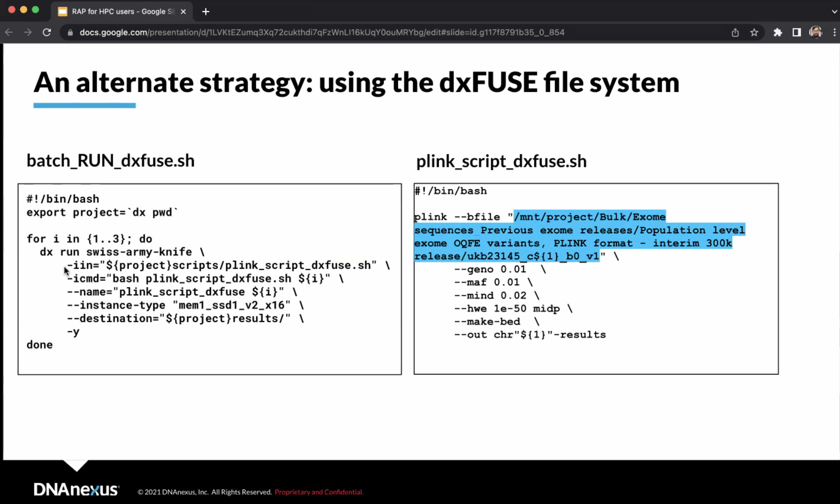Click the share page icon
Viewport: 840px width, 504px height.
[x=735, y=33]
